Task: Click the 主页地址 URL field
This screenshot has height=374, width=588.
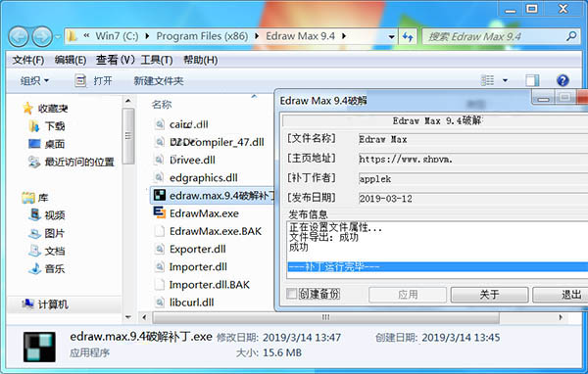Action: [473, 160]
